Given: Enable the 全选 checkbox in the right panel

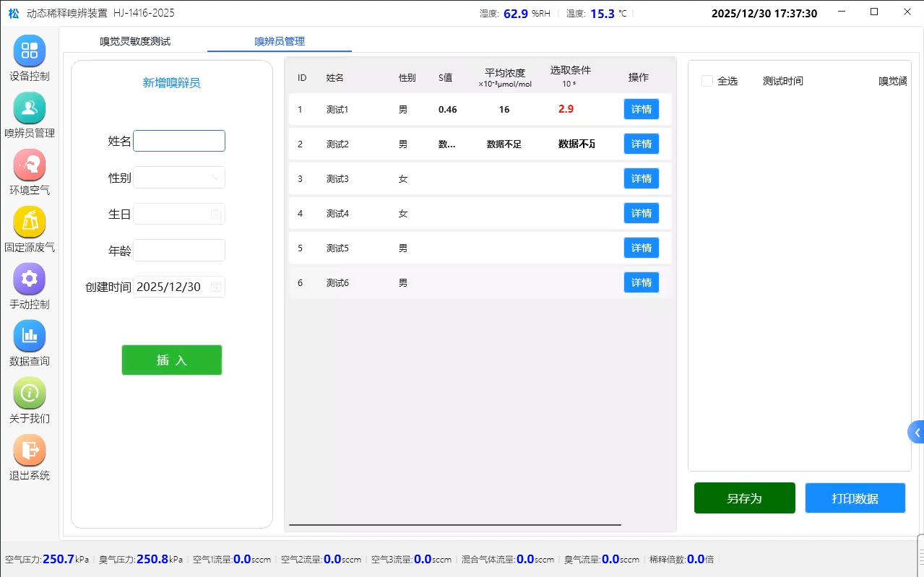Looking at the screenshot, I should (707, 81).
